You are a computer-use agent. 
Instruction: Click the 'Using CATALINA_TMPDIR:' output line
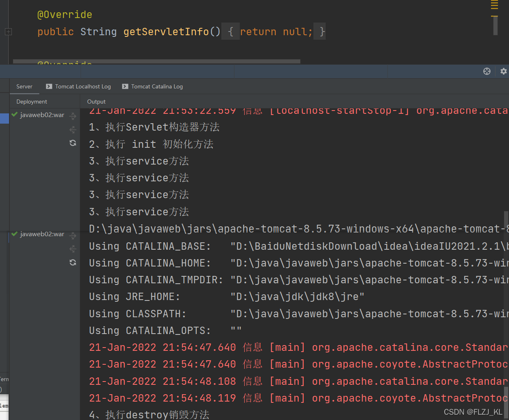(299, 280)
